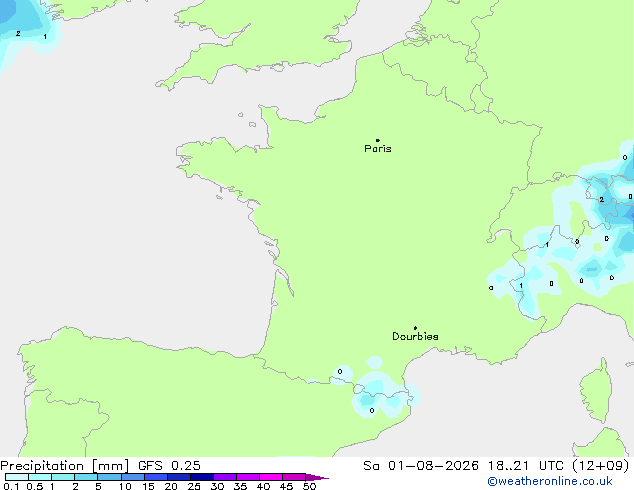Pick the 45–50 mm legend swatch
Screen dimensions: 634x490
tap(294, 477)
